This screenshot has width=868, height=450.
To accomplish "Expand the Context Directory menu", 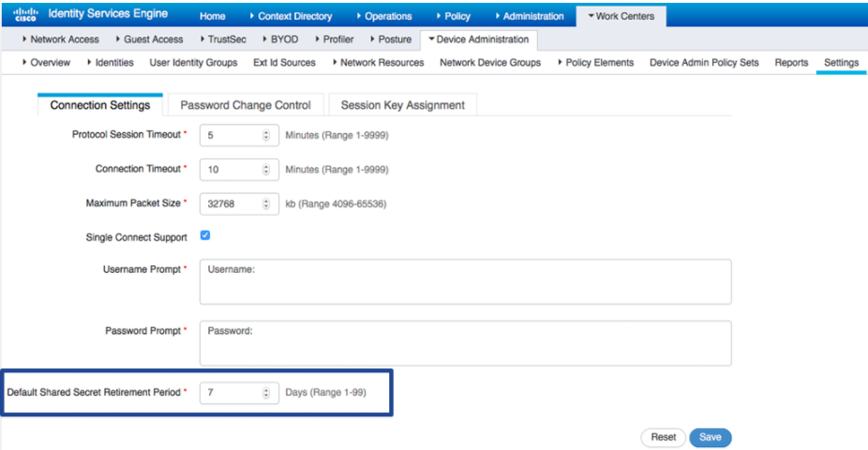I will 291,16.
